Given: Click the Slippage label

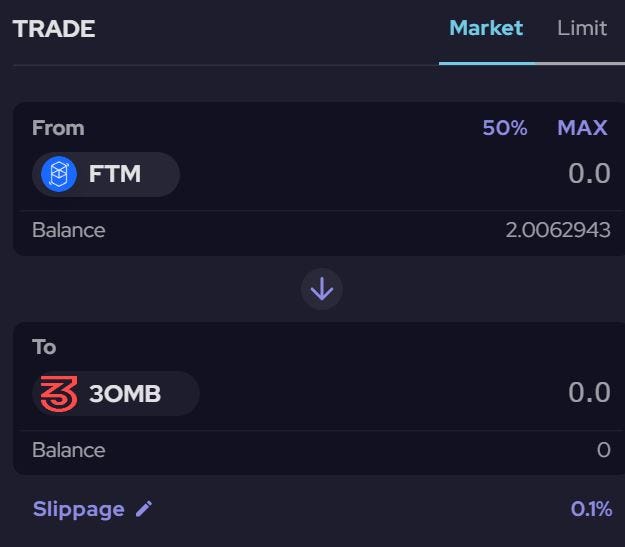Looking at the screenshot, I should coord(79,510).
